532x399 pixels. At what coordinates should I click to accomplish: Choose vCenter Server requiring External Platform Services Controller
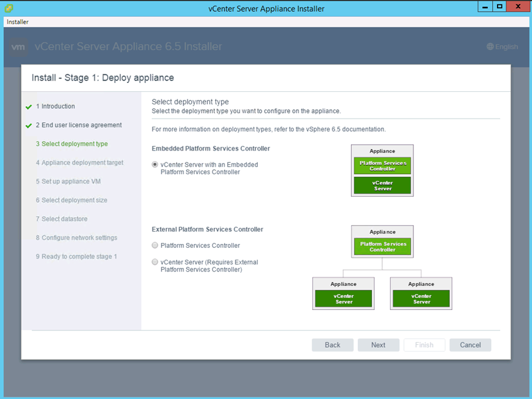coord(155,262)
